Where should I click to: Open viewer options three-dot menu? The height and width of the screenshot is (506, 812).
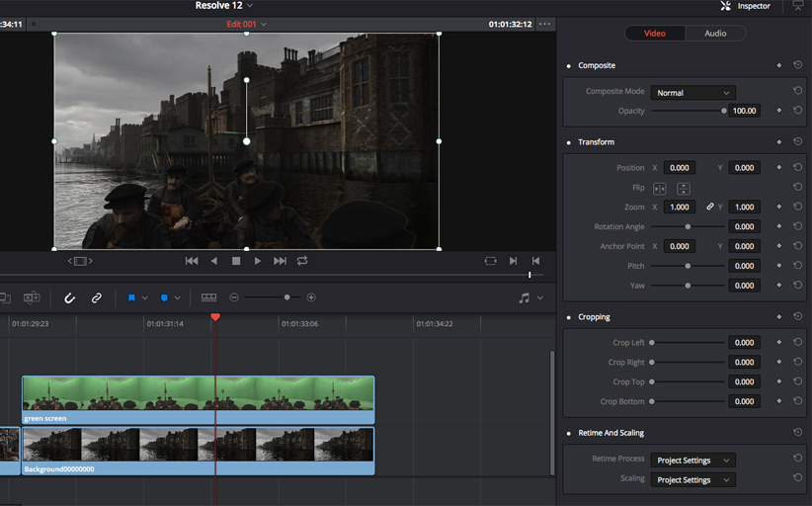[544, 24]
